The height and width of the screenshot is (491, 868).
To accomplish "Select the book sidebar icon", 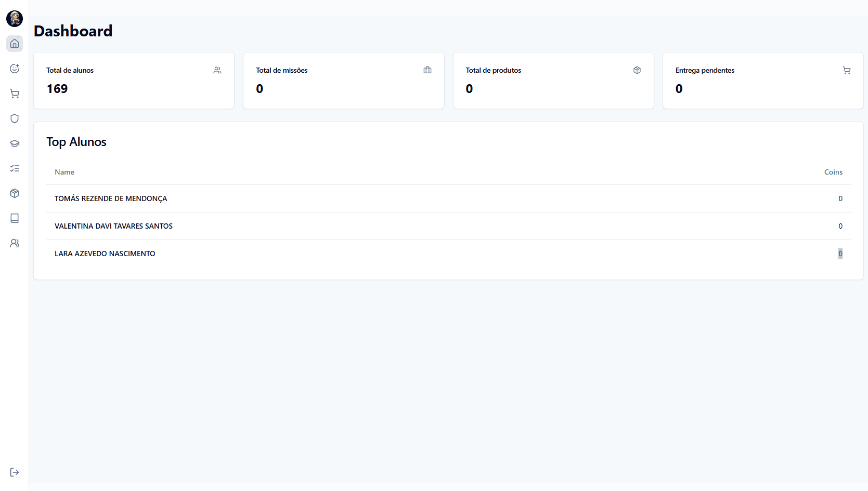I will tap(15, 218).
